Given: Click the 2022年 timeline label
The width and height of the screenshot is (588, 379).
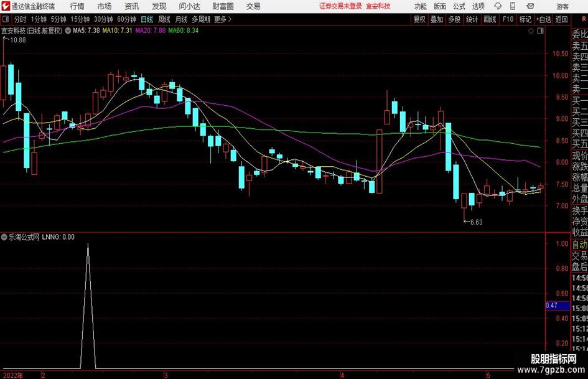Looking at the screenshot, I should point(12,375).
